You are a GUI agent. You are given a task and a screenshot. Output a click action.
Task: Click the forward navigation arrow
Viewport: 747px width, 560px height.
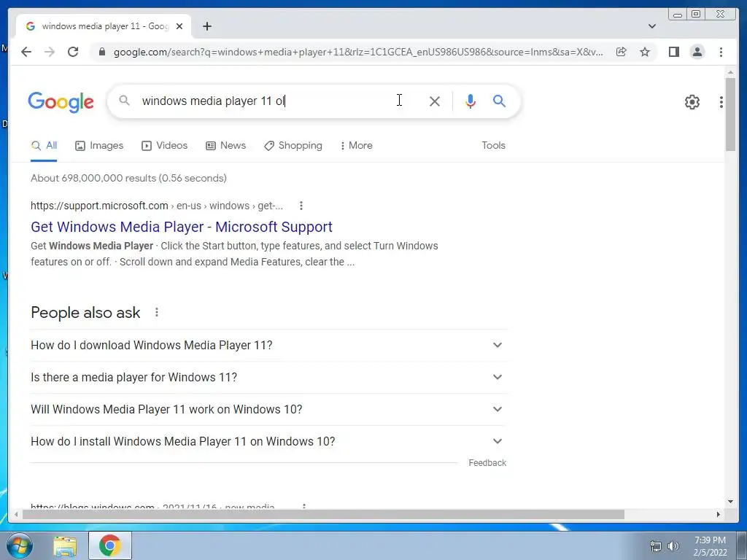(50, 52)
